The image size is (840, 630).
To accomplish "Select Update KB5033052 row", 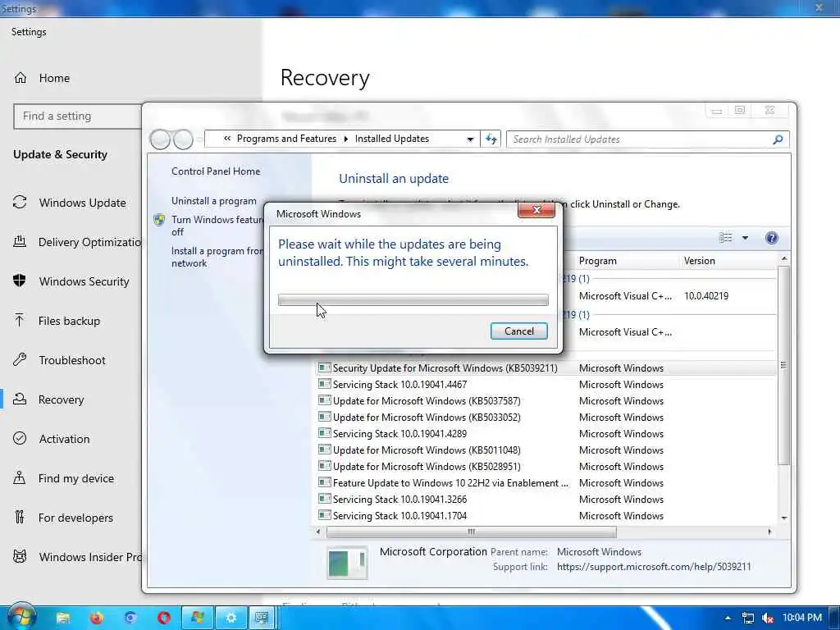I will (546, 418).
